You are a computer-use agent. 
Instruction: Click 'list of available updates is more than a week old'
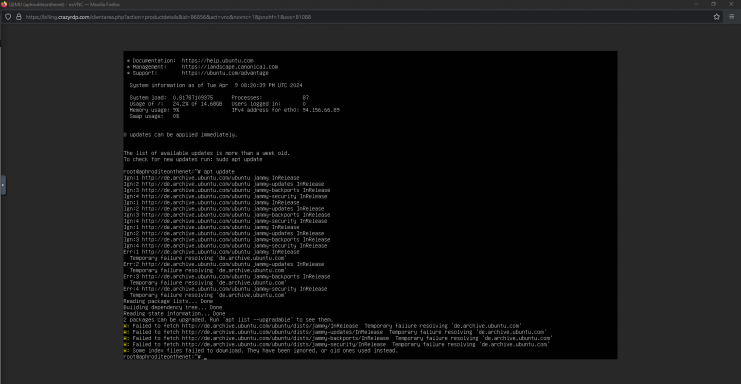point(207,153)
